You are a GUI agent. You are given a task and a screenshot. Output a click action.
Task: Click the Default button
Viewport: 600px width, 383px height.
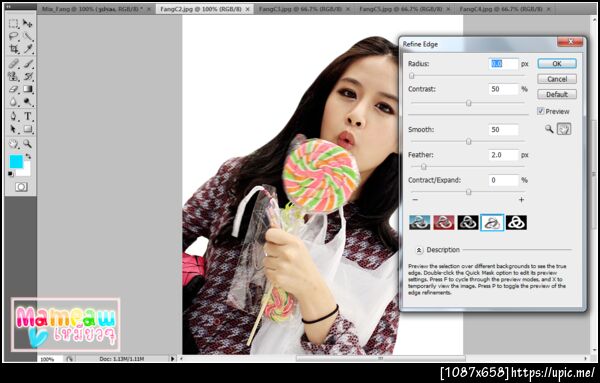[557, 94]
